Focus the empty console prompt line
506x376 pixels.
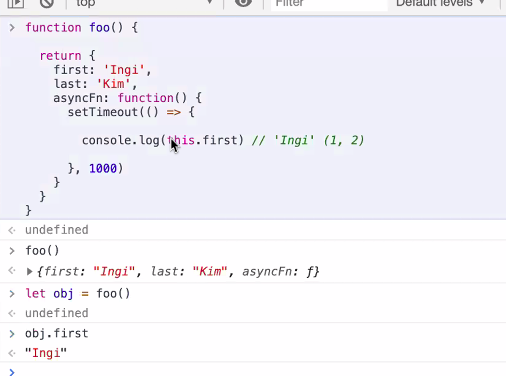pos(260,371)
